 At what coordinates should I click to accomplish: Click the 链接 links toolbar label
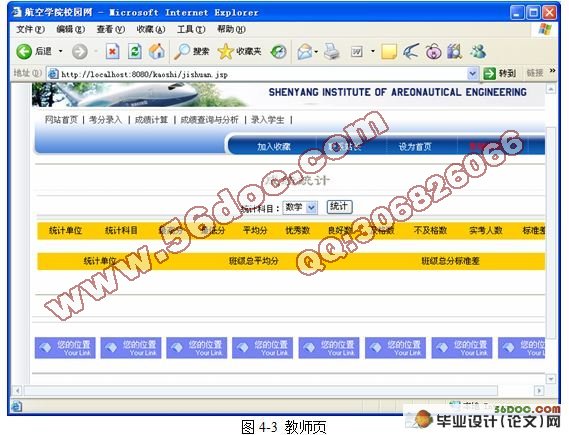click(535, 73)
